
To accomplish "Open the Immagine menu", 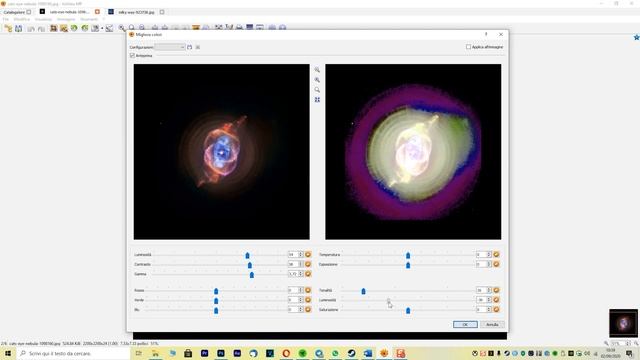I will tap(66, 19).
